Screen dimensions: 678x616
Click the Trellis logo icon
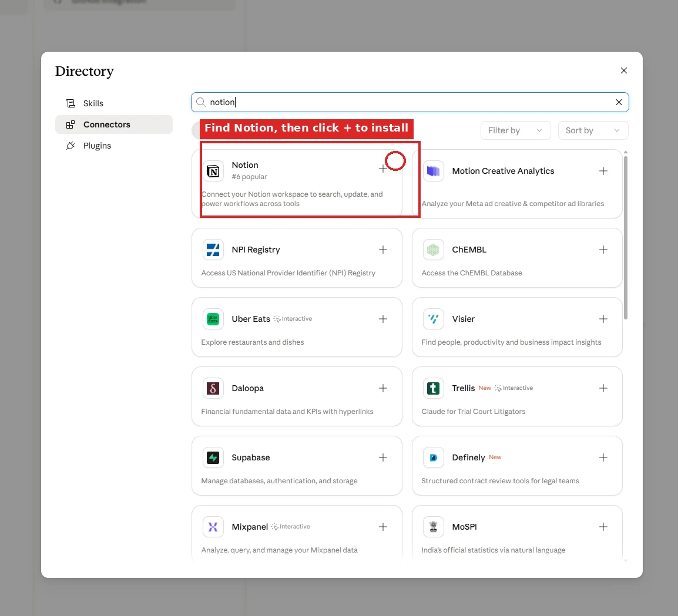433,388
